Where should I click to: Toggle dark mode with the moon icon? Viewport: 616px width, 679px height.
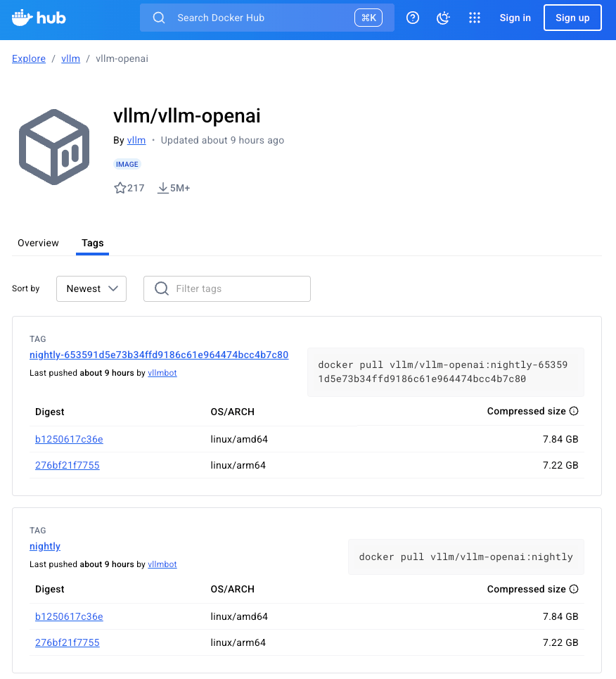443,18
